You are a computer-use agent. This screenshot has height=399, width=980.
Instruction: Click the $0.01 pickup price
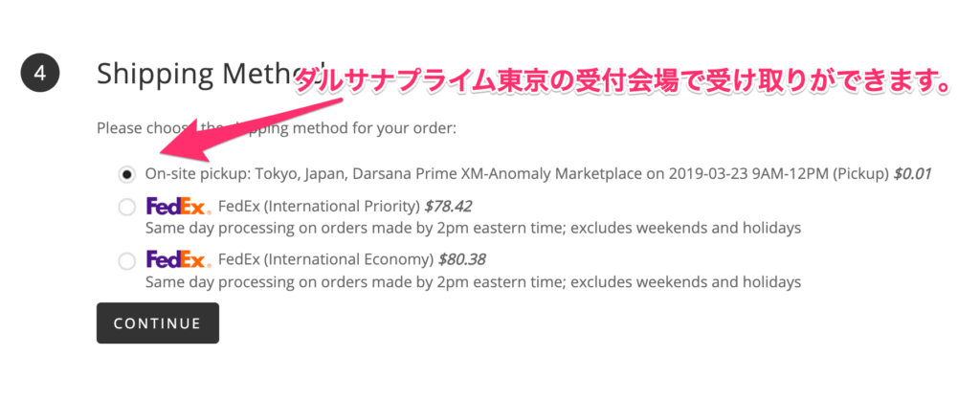click(x=912, y=174)
